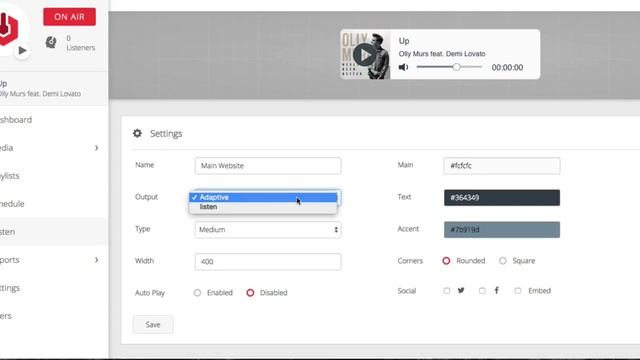
Task: Open the Reports menu item
Action: [x=9, y=260]
